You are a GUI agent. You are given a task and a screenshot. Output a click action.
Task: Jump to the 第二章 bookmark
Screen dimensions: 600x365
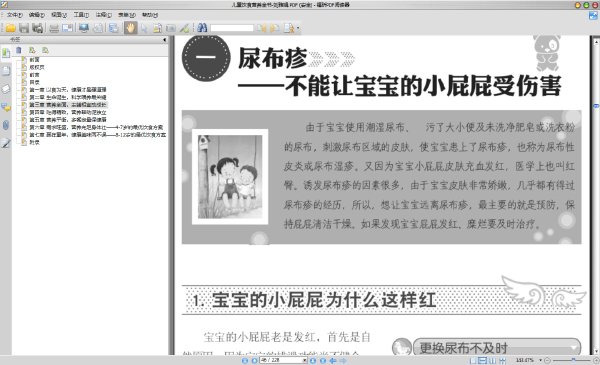tap(68, 97)
